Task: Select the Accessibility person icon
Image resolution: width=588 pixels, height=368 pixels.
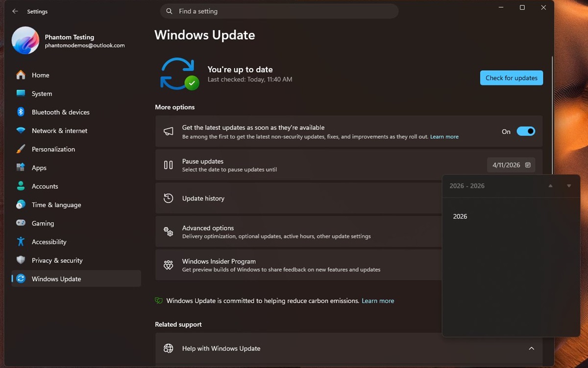Action: click(x=20, y=242)
